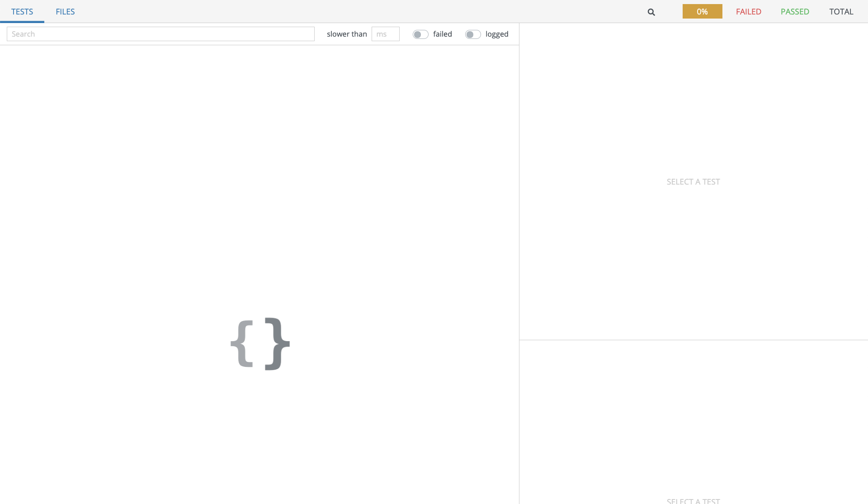Click the magnifier search icon in header
Screen dimensions: 868x504
point(651,12)
